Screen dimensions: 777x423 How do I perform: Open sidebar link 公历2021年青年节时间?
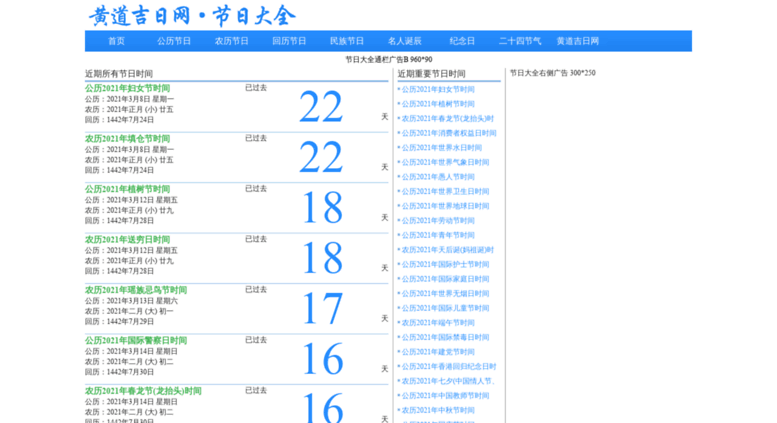pyautogui.click(x=438, y=235)
